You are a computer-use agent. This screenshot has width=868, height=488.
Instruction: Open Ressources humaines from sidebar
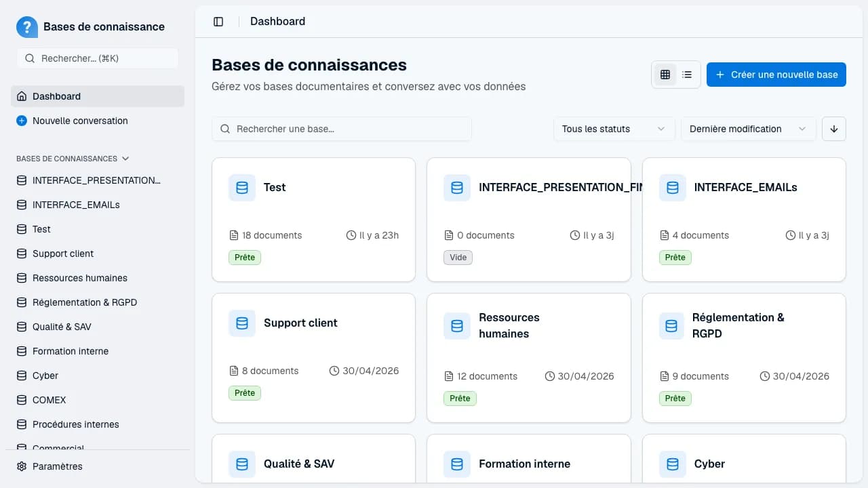(98, 278)
